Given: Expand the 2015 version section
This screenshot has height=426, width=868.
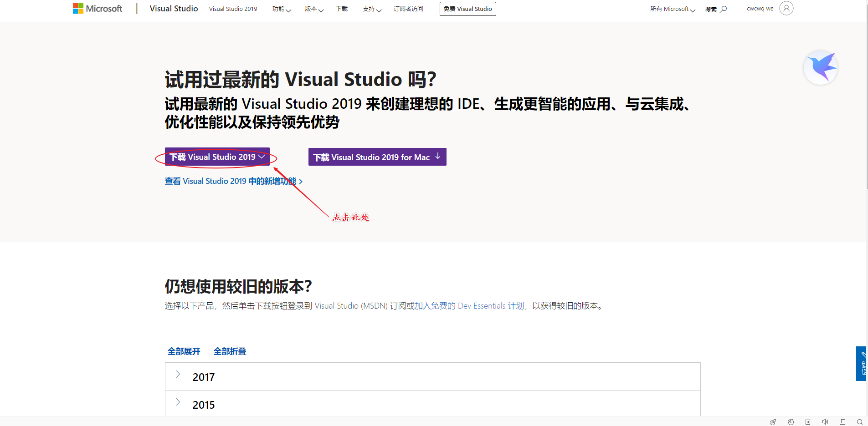Looking at the screenshot, I should pyautogui.click(x=432, y=403).
